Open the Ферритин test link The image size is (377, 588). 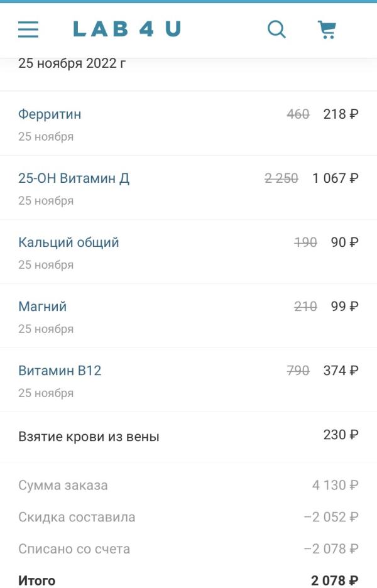[x=50, y=114]
